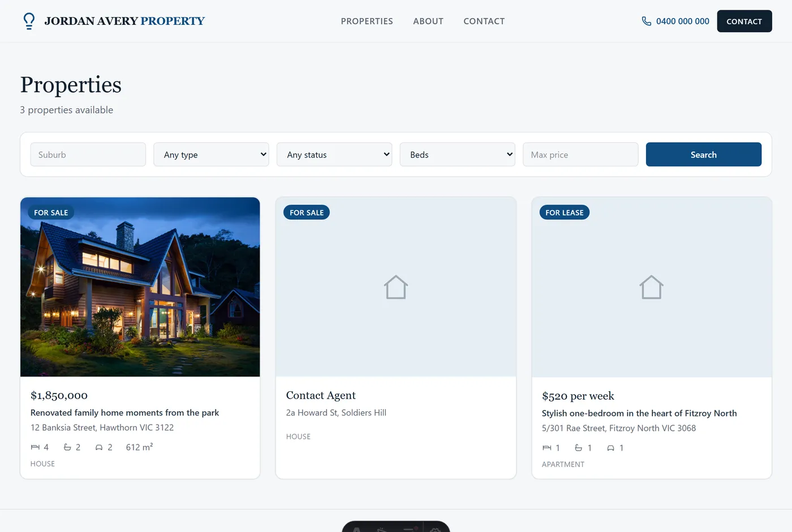Click car space icon on Hawthorn listing
The height and width of the screenshot is (532, 792).
point(99,447)
